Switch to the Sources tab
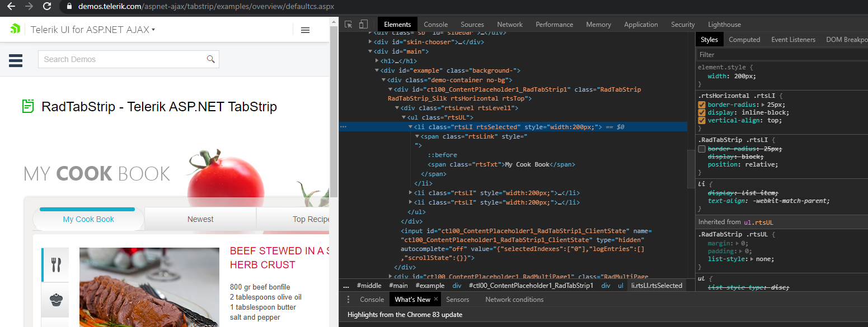This screenshot has height=327, width=868. tap(472, 25)
